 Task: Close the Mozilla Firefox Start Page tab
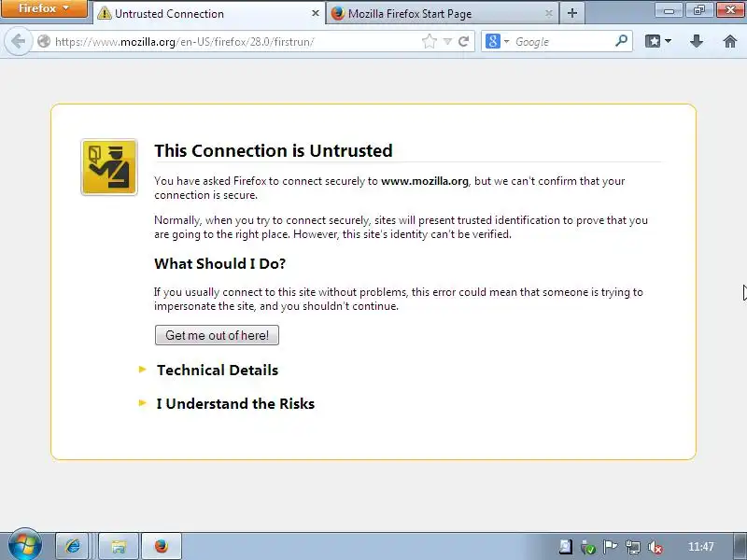click(548, 14)
